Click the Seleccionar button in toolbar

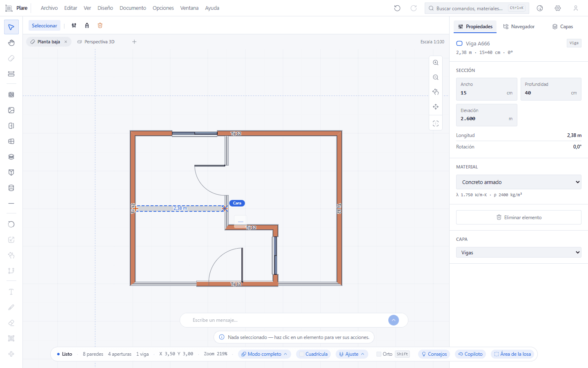click(x=45, y=25)
